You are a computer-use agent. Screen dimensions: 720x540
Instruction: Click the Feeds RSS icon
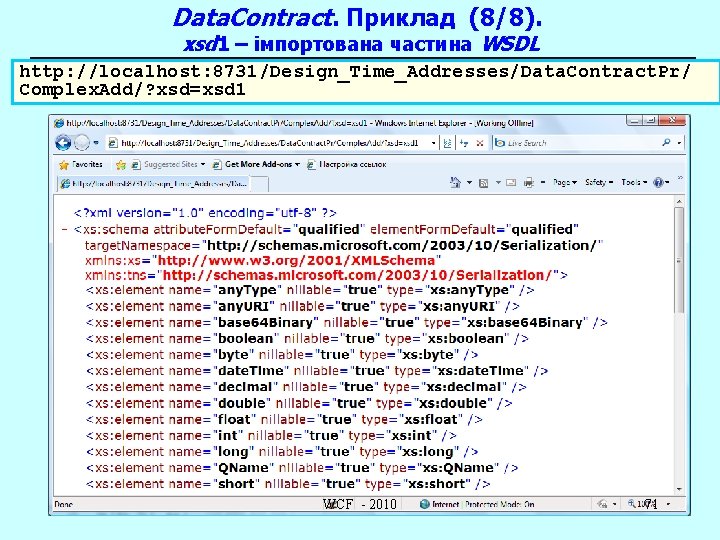click(x=483, y=183)
